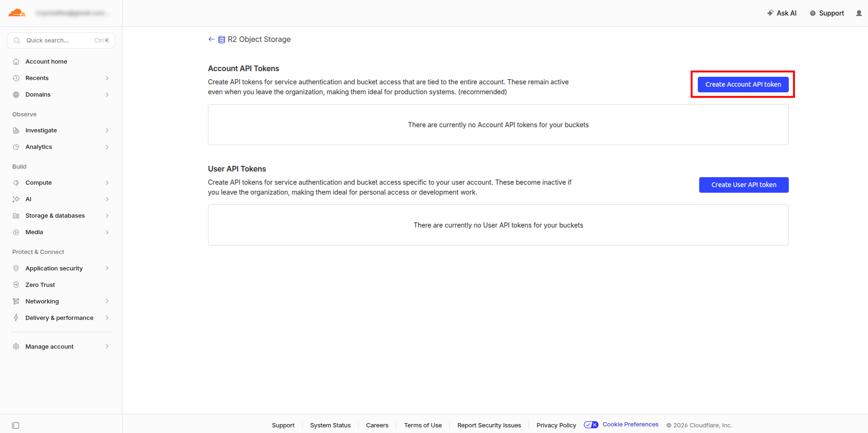Expand the Investigate chevron

pos(107,131)
